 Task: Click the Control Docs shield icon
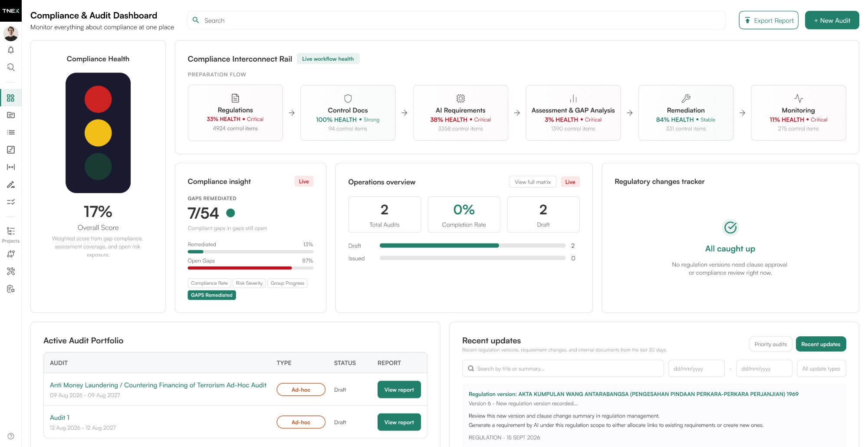pyautogui.click(x=348, y=99)
